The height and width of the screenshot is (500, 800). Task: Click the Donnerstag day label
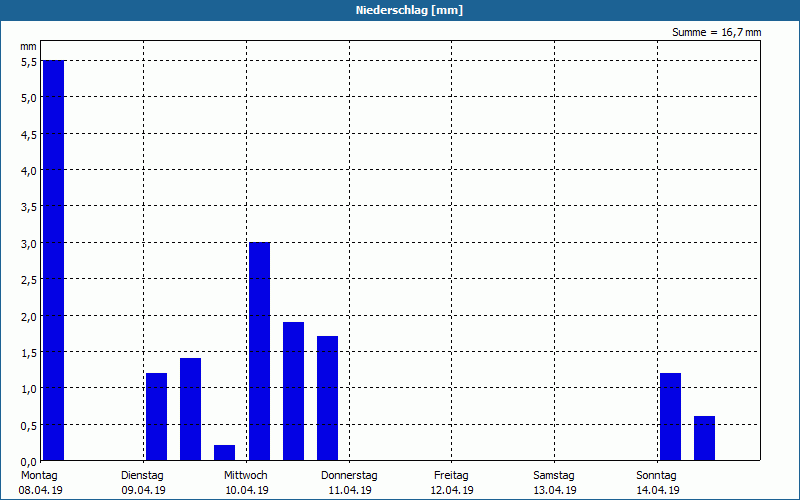349,476
